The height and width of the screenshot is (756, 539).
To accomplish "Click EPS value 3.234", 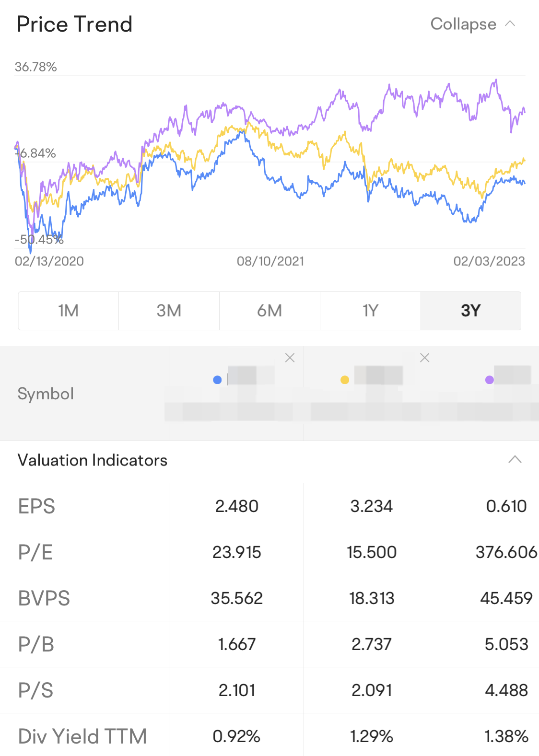I will click(372, 506).
